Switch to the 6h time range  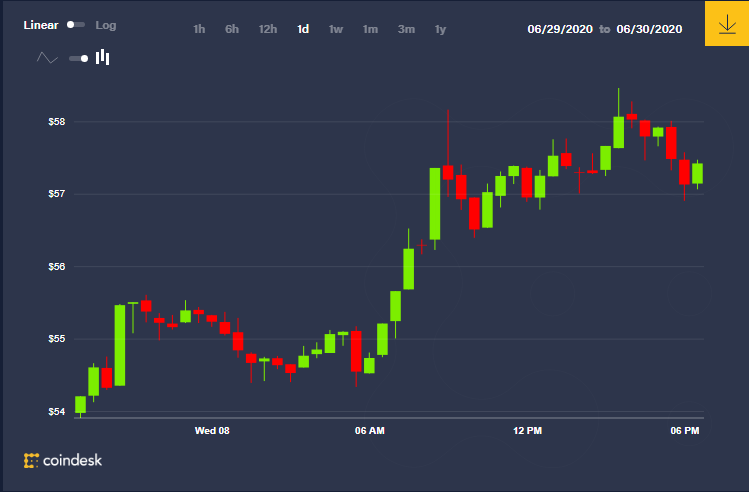click(x=232, y=29)
